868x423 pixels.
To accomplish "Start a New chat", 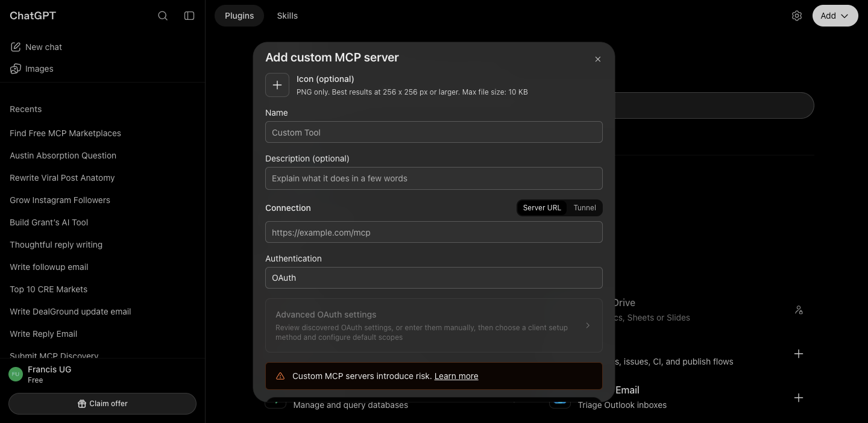I will [x=102, y=47].
